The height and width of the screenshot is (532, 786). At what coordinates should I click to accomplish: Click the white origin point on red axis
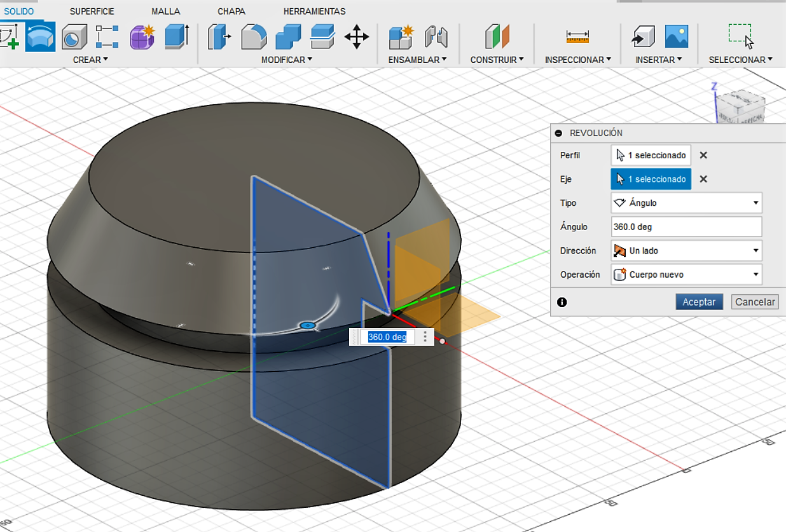tap(443, 341)
